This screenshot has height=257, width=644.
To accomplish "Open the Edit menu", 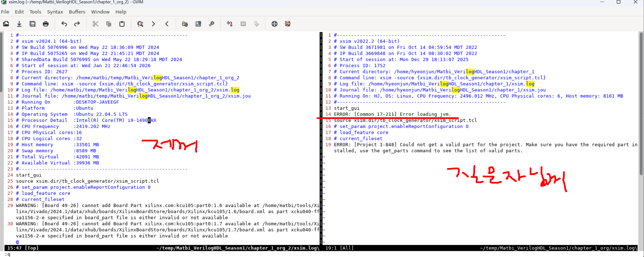I will [19, 12].
